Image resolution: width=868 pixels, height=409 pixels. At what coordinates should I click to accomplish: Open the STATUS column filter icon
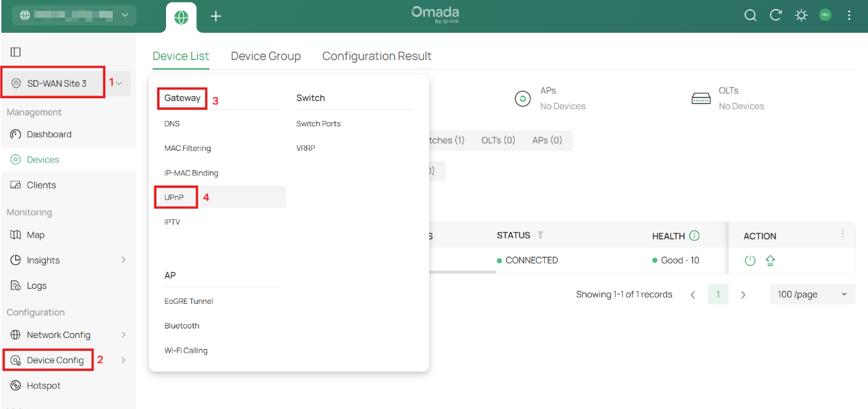tap(540, 236)
